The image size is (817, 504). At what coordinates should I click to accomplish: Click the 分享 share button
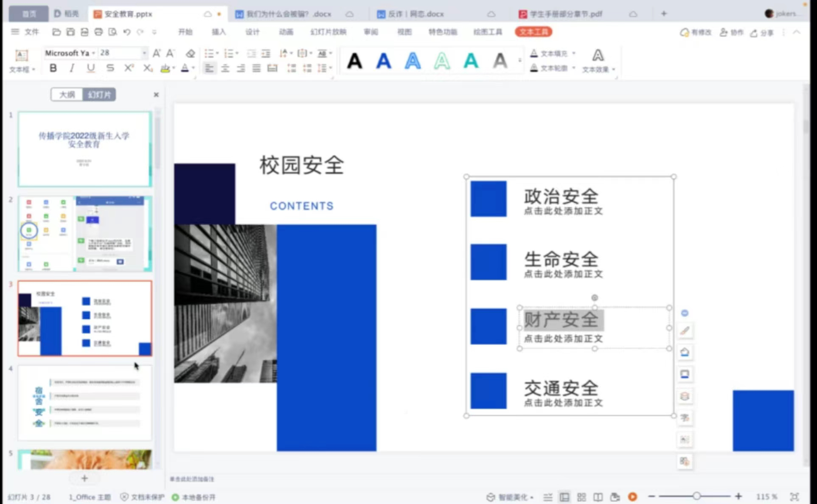[x=762, y=33]
